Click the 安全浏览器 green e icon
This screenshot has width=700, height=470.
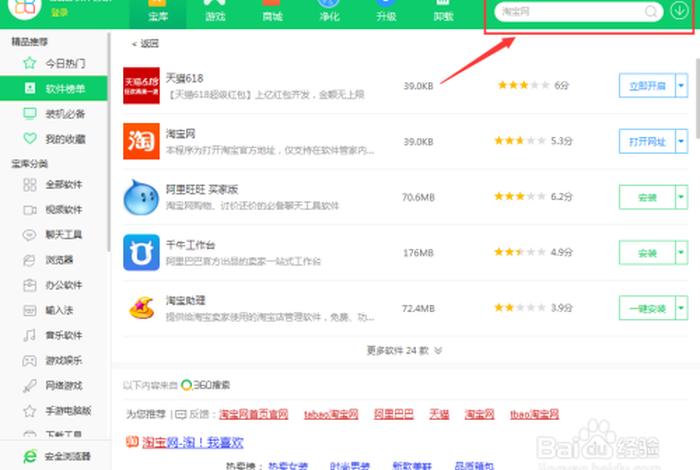tap(30, 456)
